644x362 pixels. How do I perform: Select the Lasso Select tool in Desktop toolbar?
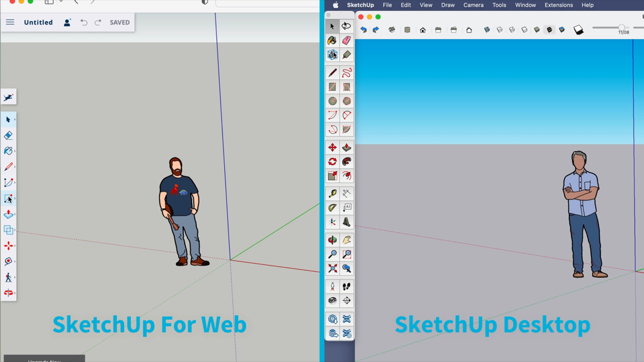[x=346, y=26]
